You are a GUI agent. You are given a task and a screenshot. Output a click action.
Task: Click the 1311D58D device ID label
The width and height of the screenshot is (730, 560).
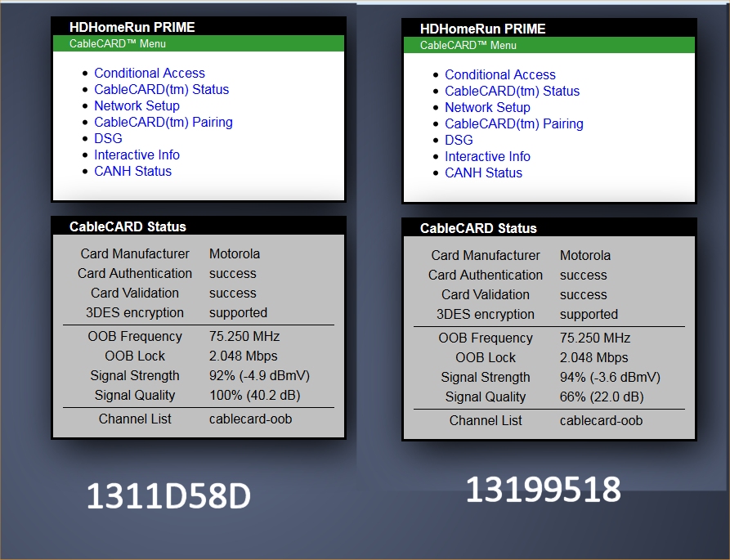pos(168,496)
